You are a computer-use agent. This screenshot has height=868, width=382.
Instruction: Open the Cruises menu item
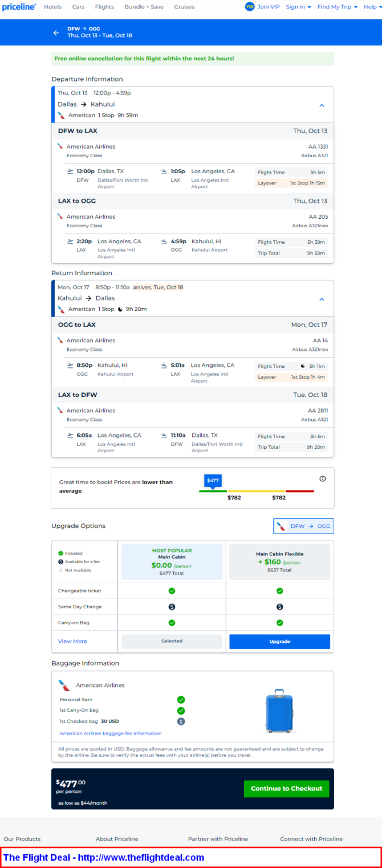tap(184, 7)
